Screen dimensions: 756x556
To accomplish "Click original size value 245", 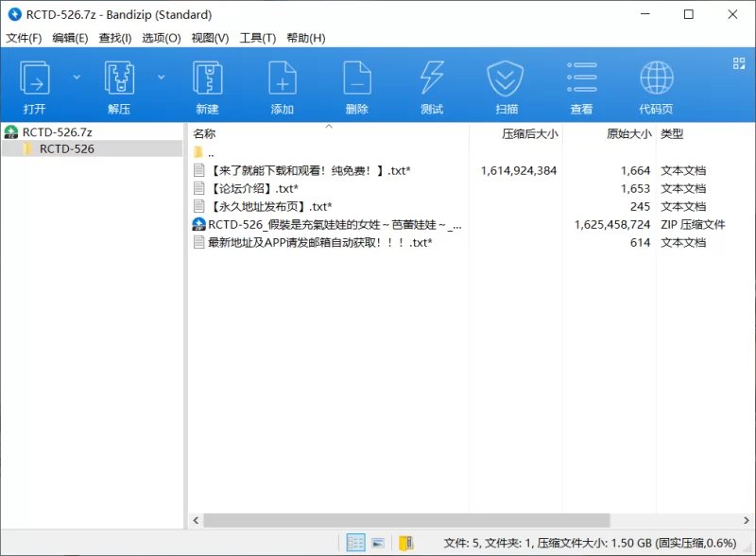I will (641, 206).
